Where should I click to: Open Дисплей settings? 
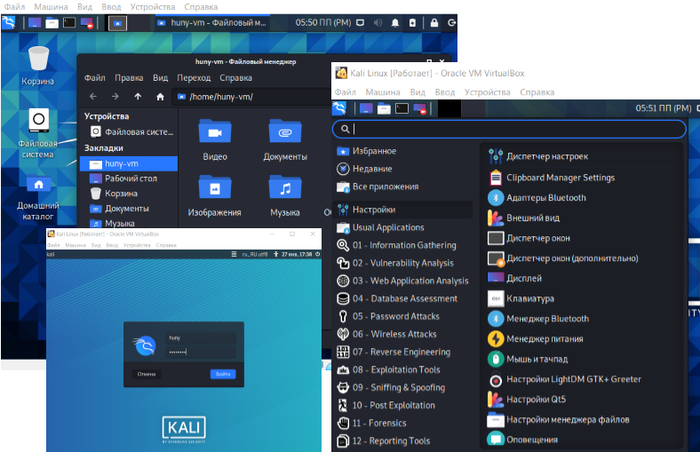point(583,278)
